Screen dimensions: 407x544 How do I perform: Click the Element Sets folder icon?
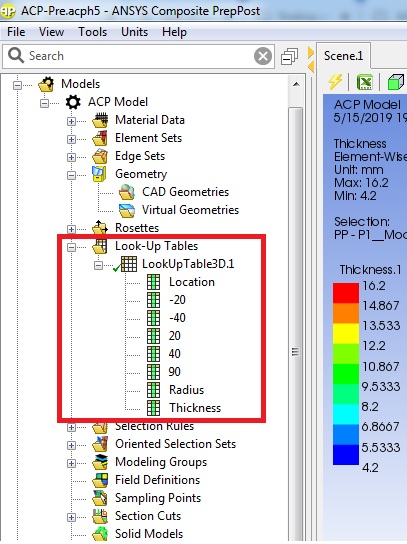coord(100,138)
